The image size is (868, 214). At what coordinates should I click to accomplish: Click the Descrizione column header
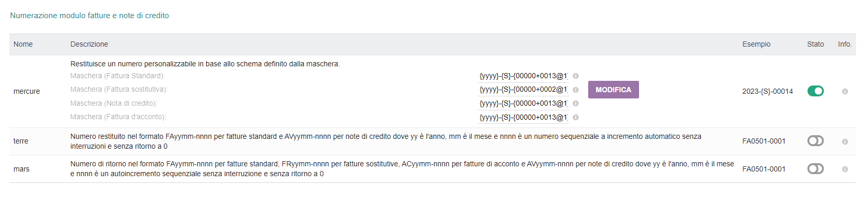(89, 44)
